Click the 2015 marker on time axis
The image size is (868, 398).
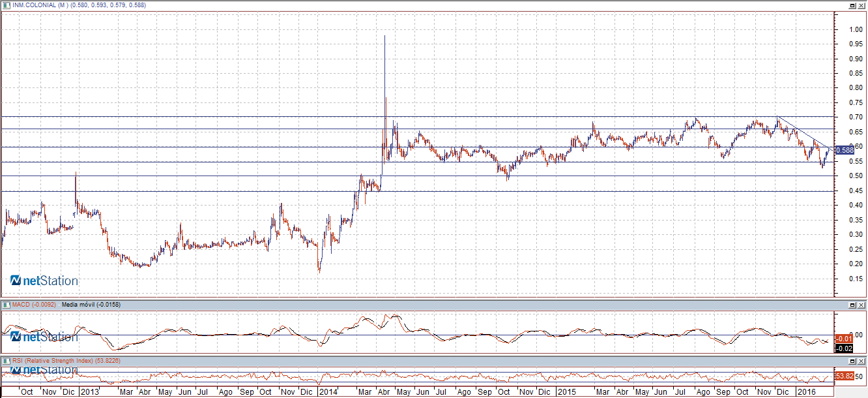[x=566, y=392]
